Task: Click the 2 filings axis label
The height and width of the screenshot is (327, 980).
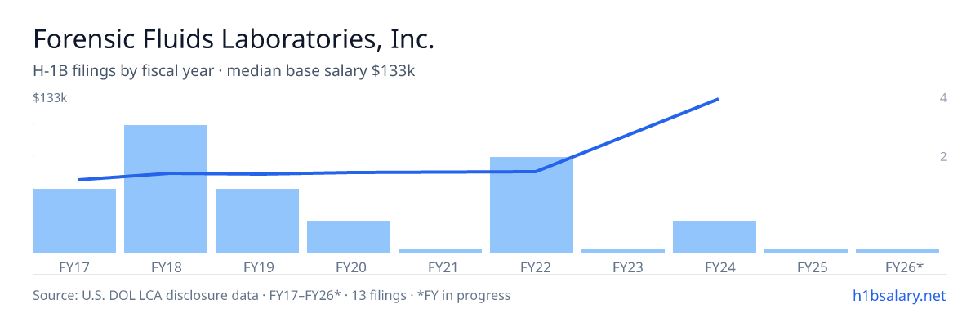Action: [x=943, y=156]
